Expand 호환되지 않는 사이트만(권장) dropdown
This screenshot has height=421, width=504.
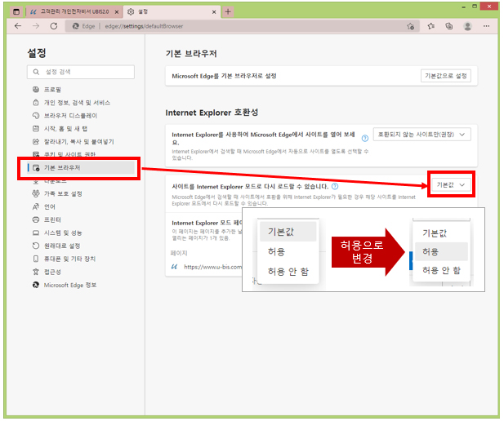(421, 135)
